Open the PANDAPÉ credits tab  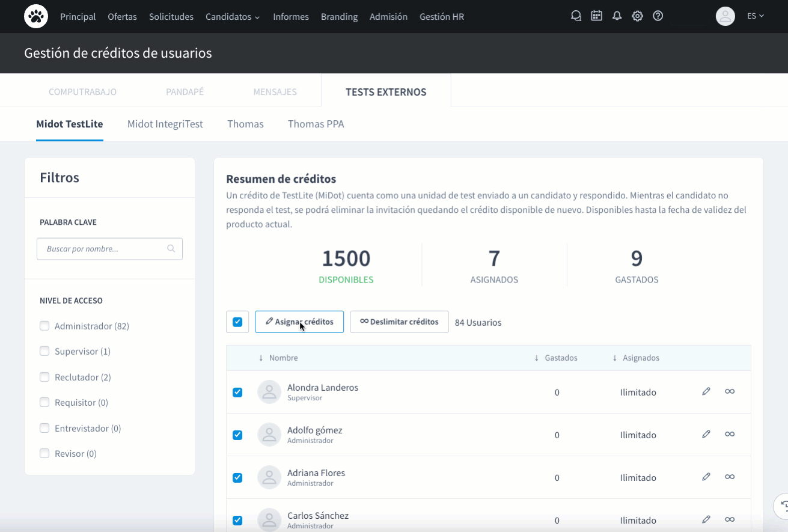[x=185, y=92]
